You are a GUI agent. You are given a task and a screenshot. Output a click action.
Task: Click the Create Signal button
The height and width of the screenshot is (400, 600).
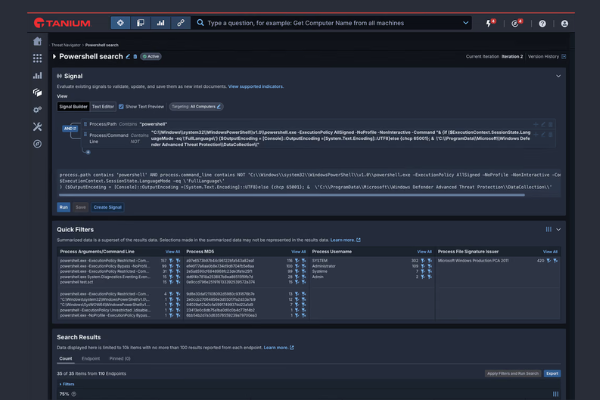(x=108, y=207)
